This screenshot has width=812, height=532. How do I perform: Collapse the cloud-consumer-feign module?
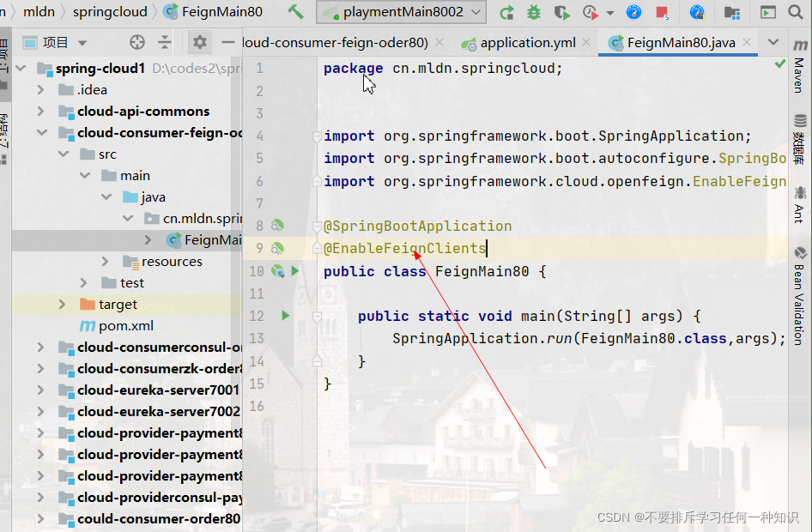pos(42,133)
